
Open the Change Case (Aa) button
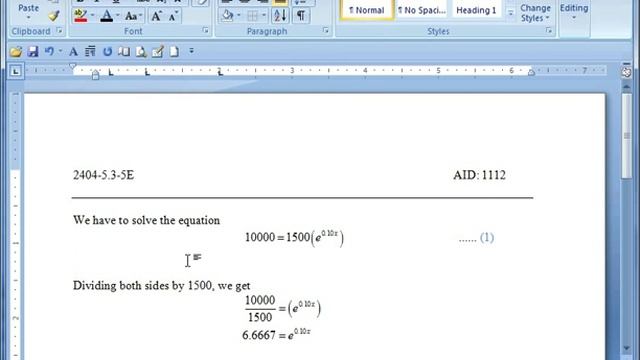point(133,16)
